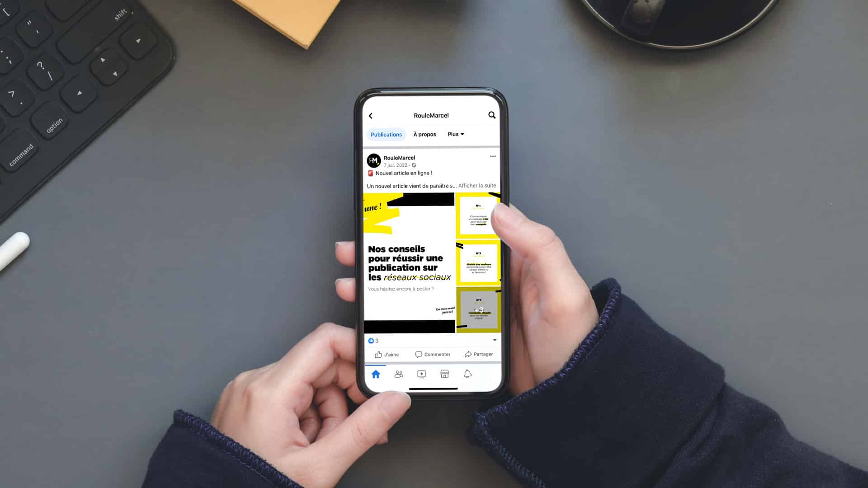868x488 pixels.
Task: Tap the Marketplace icon
Action: pyautogui.click(x=444, y=374)
